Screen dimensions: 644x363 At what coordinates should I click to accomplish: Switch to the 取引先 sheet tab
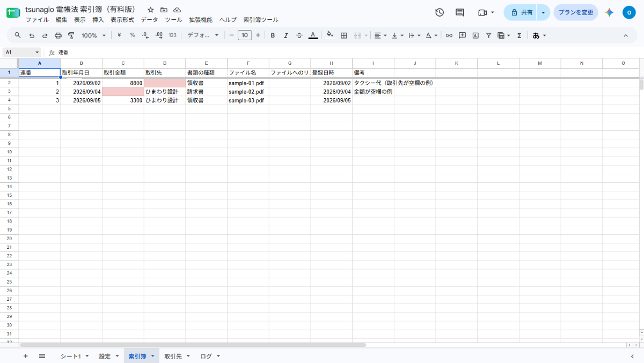click(173, 356)
